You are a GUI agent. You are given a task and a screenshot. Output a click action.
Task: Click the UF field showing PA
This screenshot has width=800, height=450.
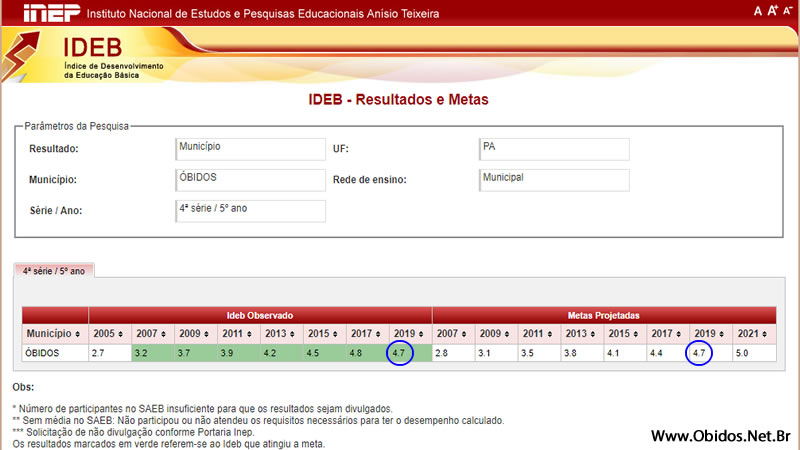click(554, 149)
